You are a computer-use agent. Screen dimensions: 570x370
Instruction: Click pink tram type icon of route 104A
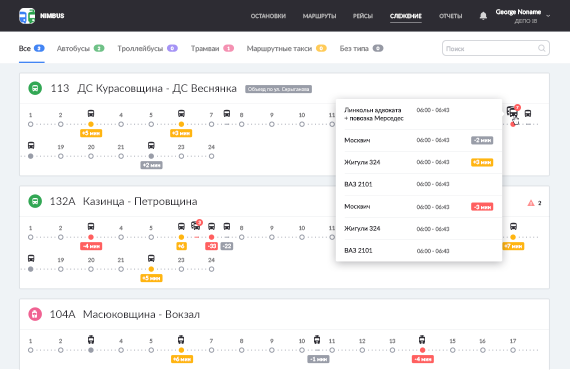coord(35,314)
